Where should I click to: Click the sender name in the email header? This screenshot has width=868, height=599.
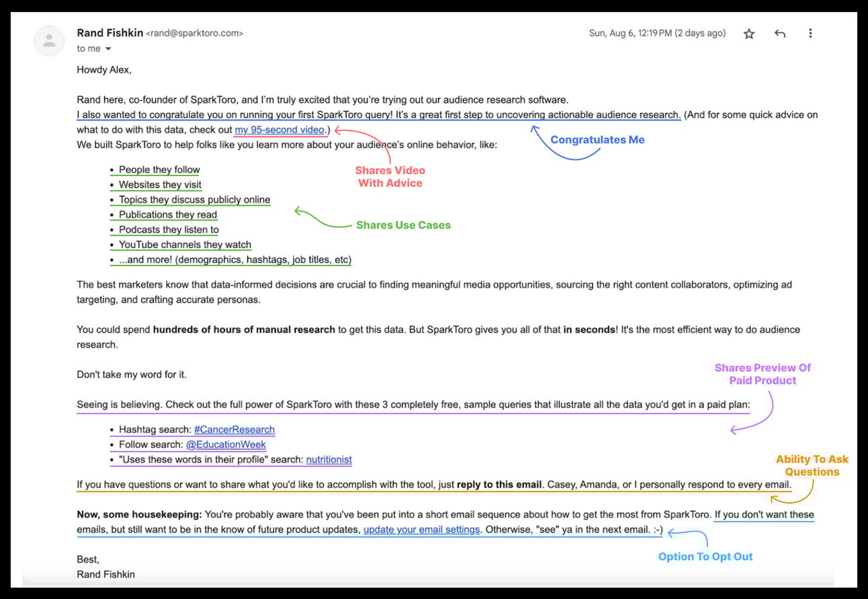(110, 32)
